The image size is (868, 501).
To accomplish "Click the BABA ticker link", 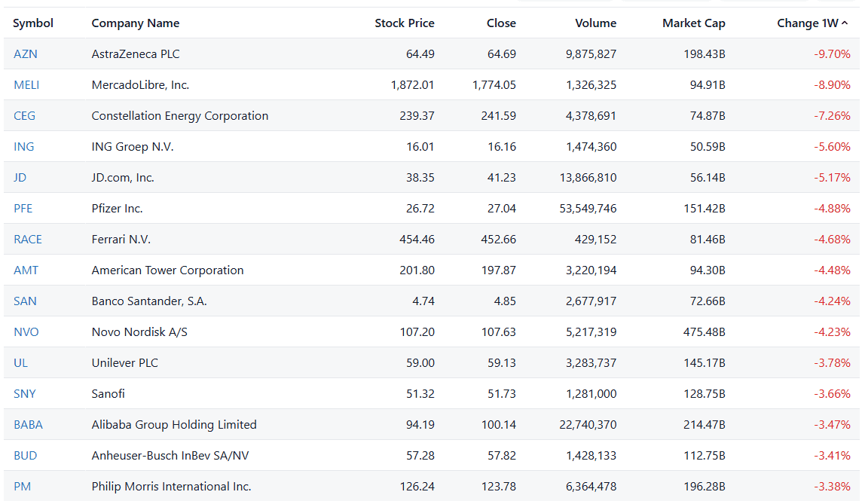I will (x=28, y=425).
